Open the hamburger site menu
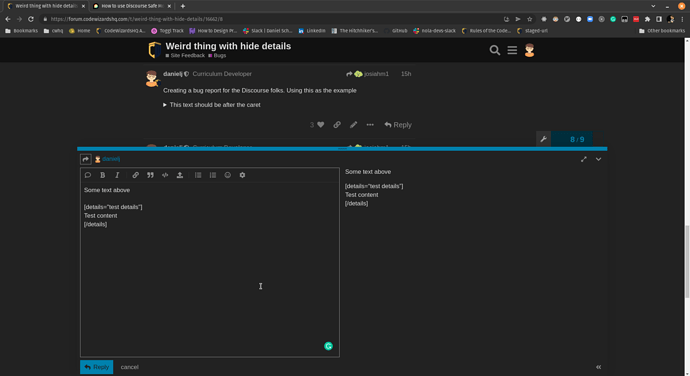Image resolution: width=690 pixels, height=376 pixels. (512, 50)
